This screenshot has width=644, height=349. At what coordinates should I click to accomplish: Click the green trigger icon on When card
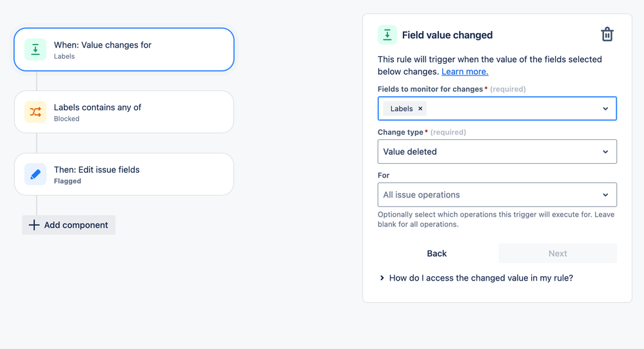[x=35, y=50]
